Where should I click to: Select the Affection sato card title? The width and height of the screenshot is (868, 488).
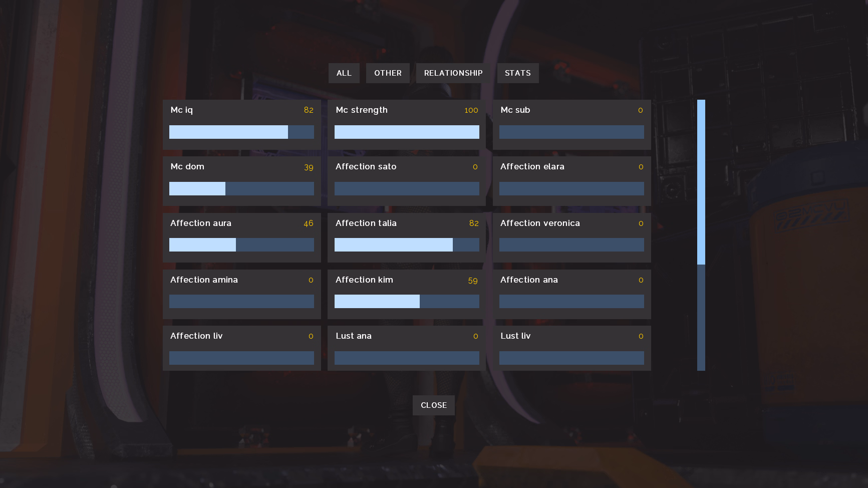coord(366,167)
